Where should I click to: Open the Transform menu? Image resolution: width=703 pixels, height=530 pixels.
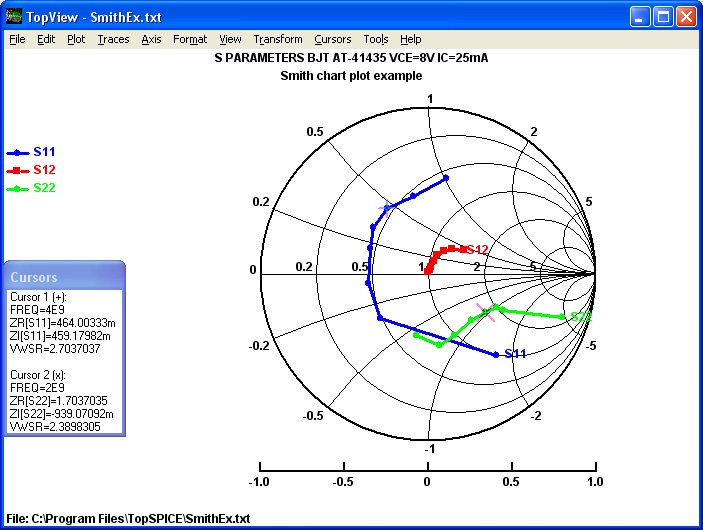pos(277,39)
